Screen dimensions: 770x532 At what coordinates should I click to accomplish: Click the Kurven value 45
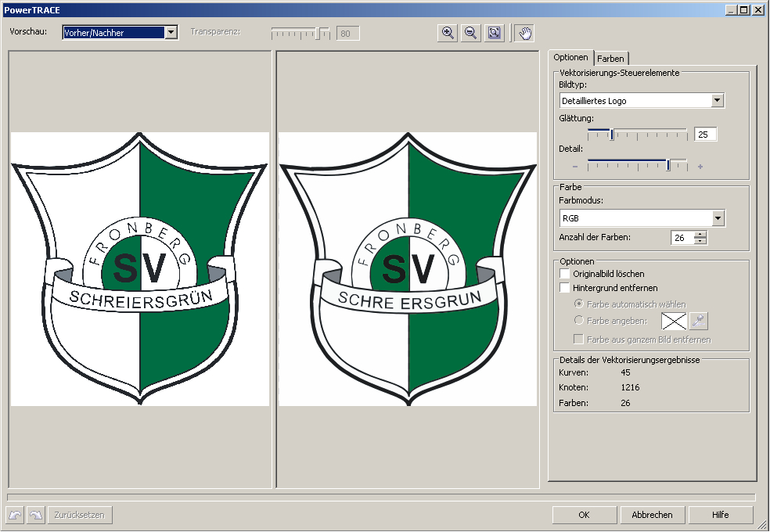tap(626, 372)
